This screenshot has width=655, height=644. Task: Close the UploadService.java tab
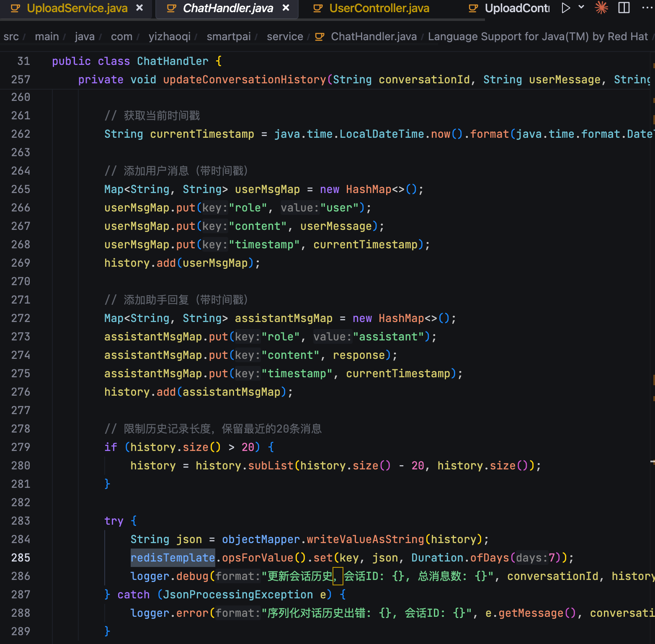(139, 8)
